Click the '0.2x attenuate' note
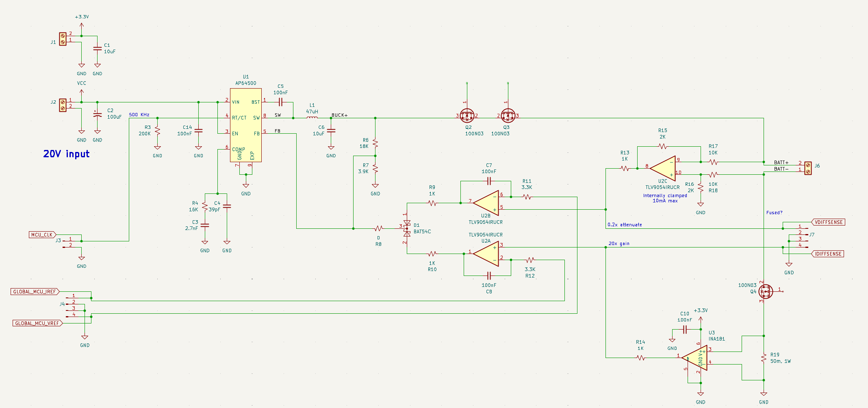The image size is (868, 408). (x=625, y=225)
